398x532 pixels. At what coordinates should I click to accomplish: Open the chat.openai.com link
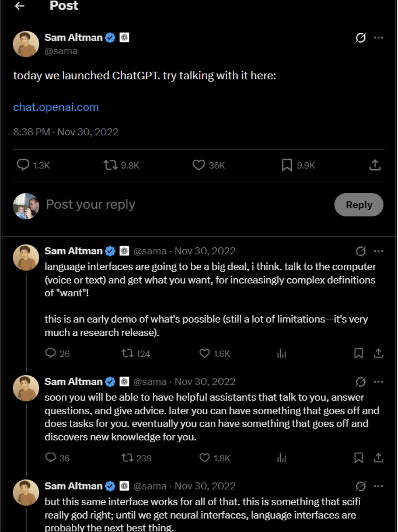[x=56, y=107]
